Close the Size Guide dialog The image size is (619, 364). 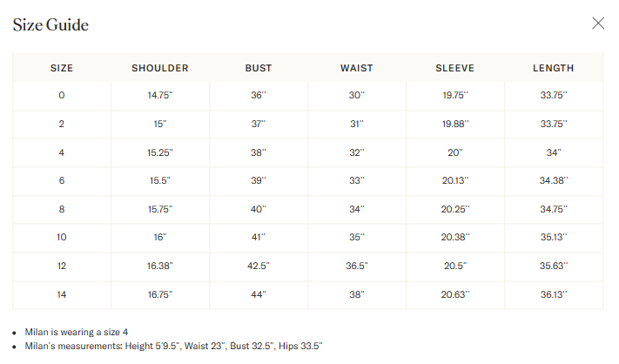coord(598,24)
